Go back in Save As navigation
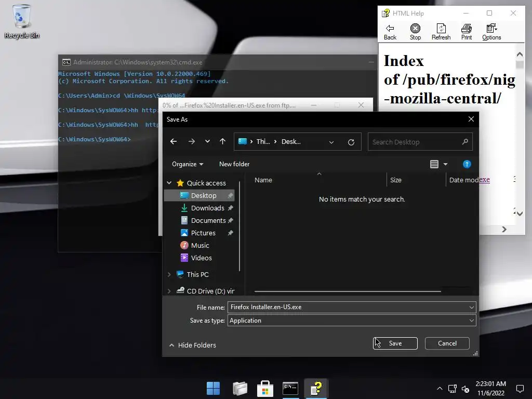 click(174, 141)
